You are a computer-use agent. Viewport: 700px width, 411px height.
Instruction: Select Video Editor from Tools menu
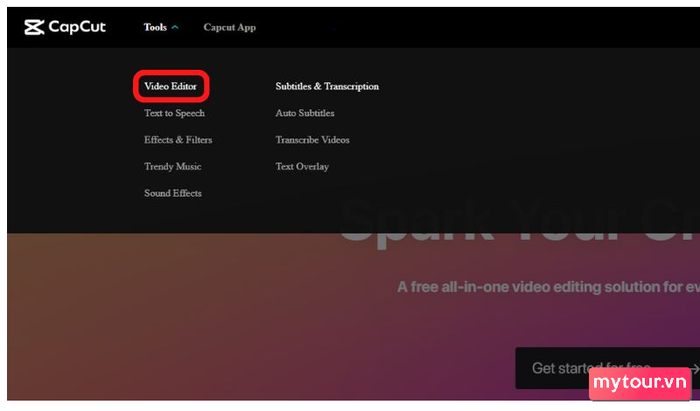pos(170,86)
